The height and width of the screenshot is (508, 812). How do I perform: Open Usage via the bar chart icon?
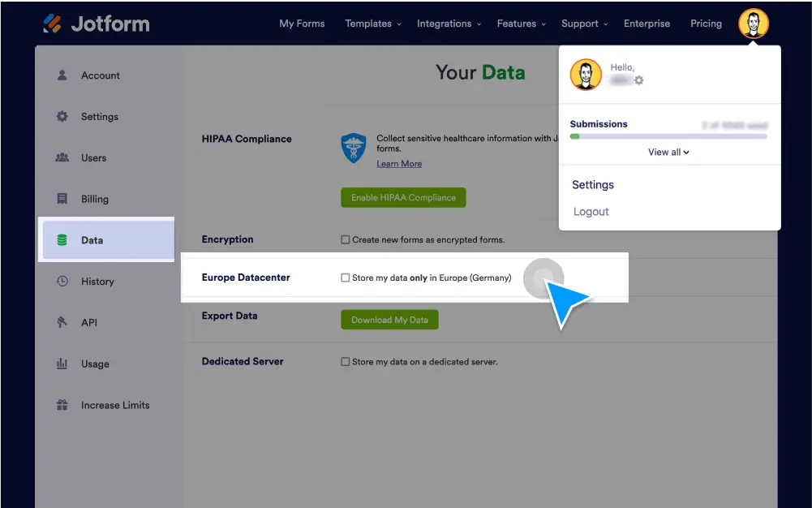[62, 364]
